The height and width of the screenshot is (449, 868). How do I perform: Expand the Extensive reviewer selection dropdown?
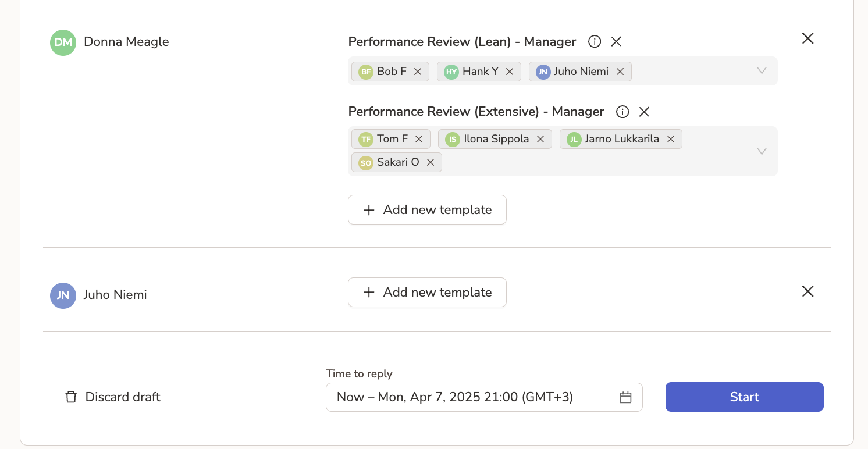[x=762, y=151]
